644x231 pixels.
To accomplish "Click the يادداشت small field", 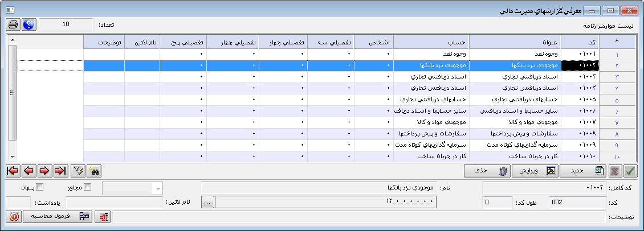I will click(19, 202).
